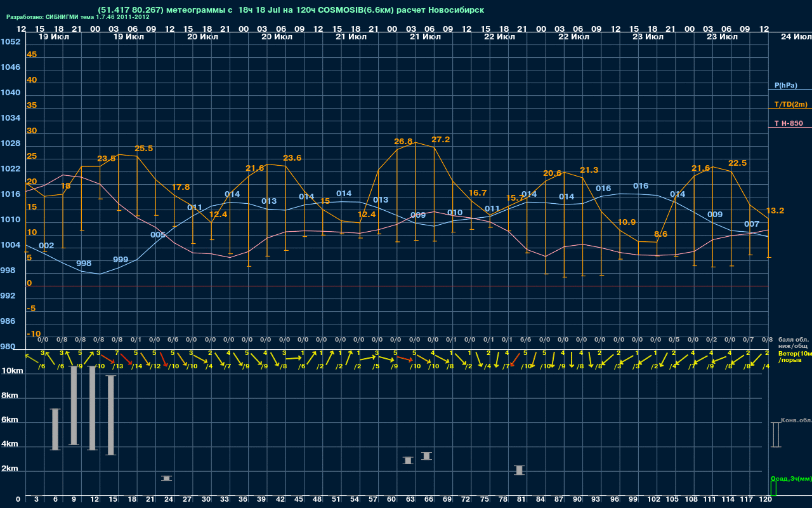Click the 10km height axis label
This screenshot has height=508, width=812.
[x=13, y=370]
